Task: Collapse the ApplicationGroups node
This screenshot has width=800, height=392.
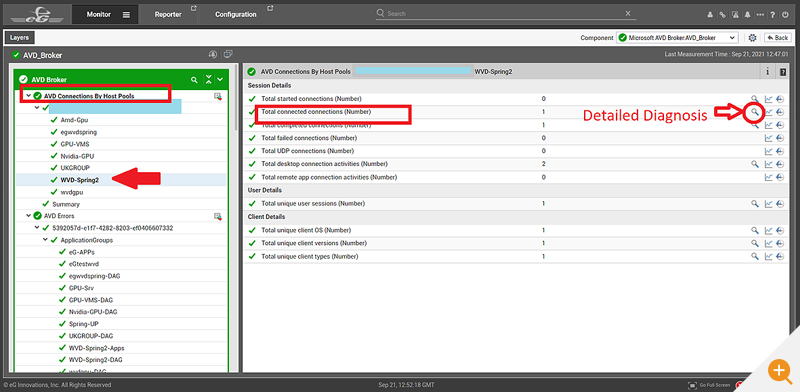Action: tap(45, 240)
